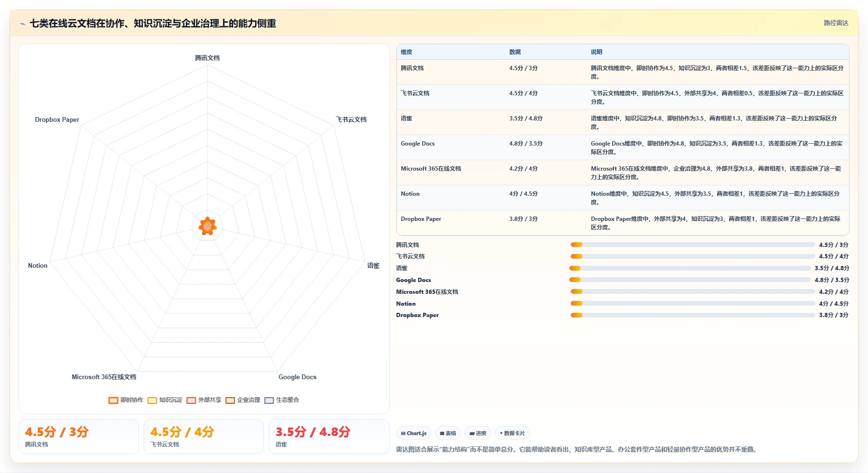Click the Google Docs progress bar
868x473 pixels.
coord(690,280)
